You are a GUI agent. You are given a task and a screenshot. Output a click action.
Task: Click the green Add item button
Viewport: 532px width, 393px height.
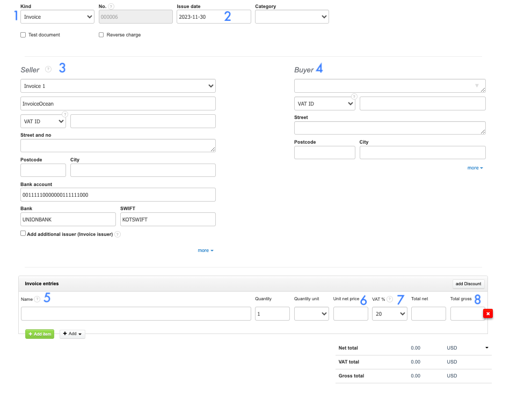point(40,334)
